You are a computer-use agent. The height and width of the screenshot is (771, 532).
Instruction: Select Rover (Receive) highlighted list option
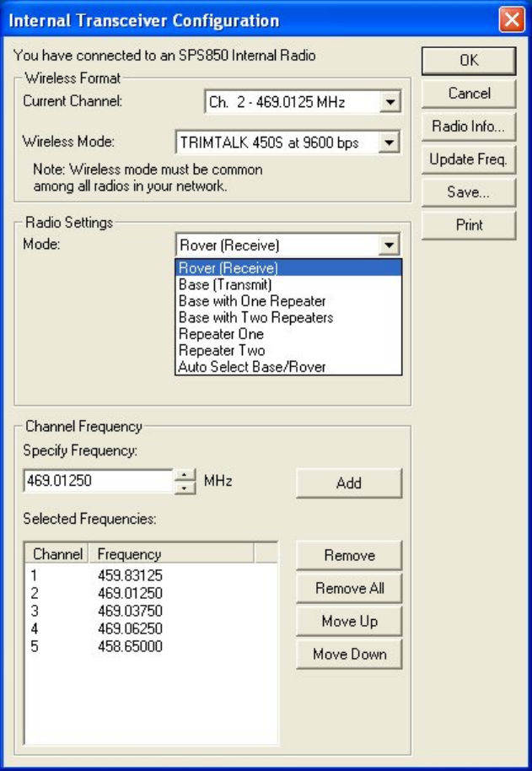288,268
